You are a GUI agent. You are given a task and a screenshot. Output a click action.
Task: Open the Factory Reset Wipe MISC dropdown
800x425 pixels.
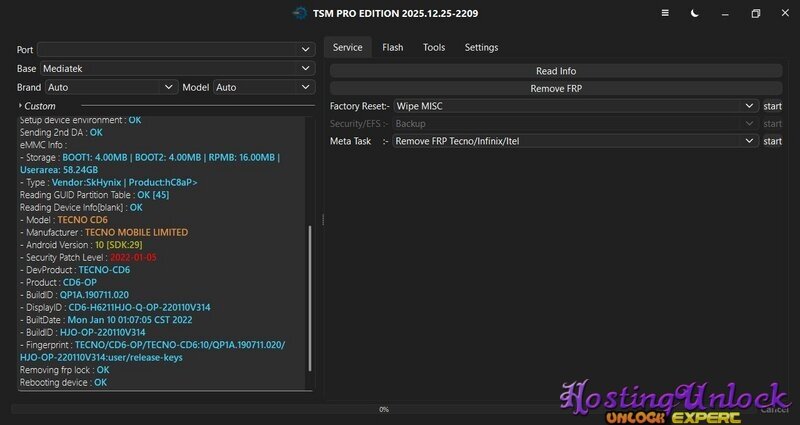click(574, 106)
